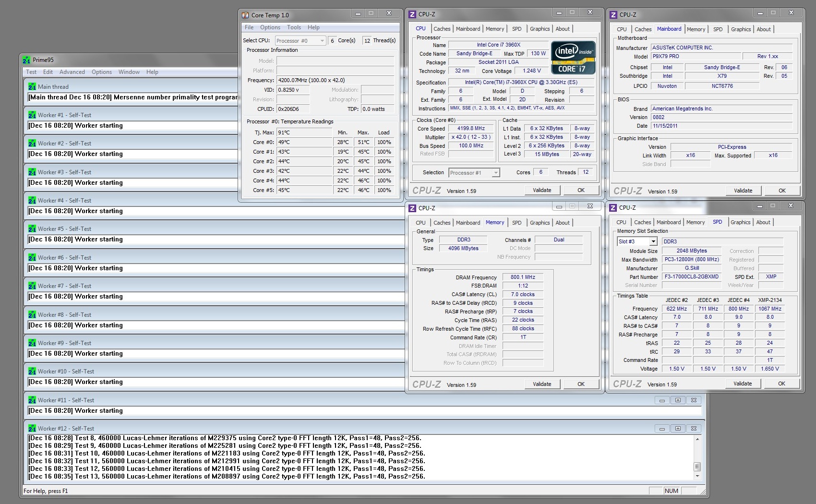Click the Core Speed 4199.8 MHz value
816x504 pixels.
[471, 129]
